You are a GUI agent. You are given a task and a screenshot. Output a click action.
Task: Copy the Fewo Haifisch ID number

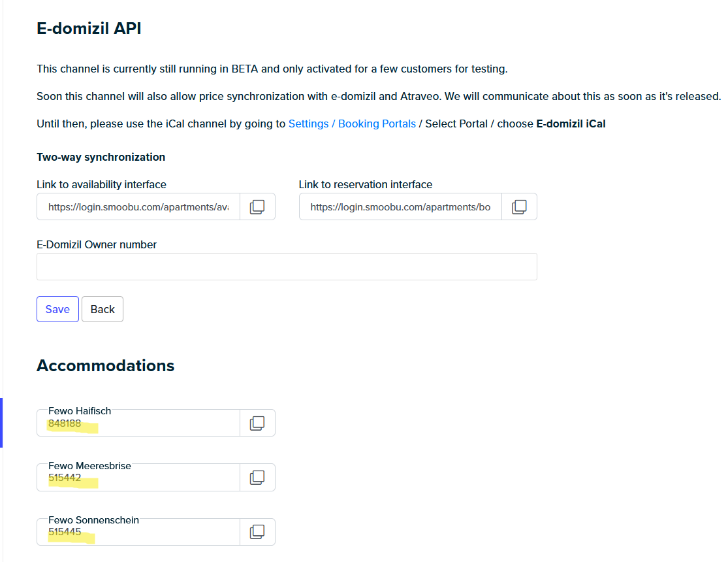pyautogui.click(x=257, y=423)
